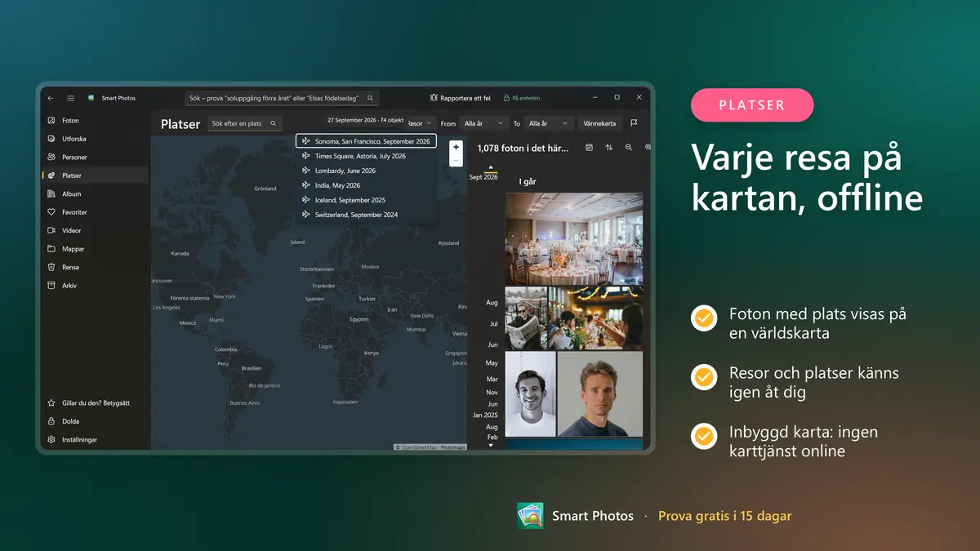Open the banquet hall photo thumbnail

point(573,239)
